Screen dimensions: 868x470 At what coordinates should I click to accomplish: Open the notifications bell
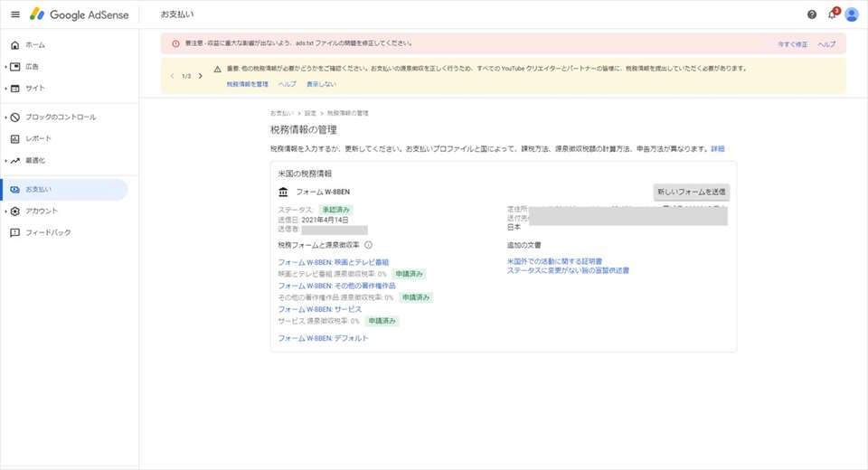coord(832,14)
